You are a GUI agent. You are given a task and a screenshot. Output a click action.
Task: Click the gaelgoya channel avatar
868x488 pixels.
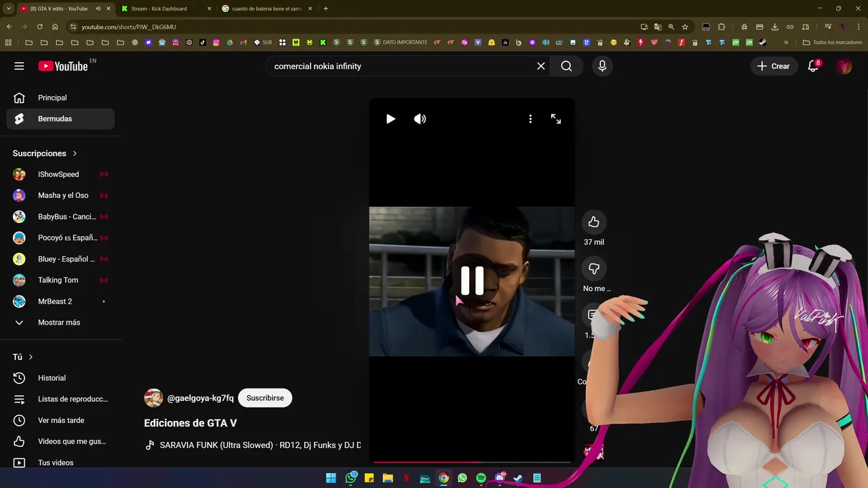(153, 398)
